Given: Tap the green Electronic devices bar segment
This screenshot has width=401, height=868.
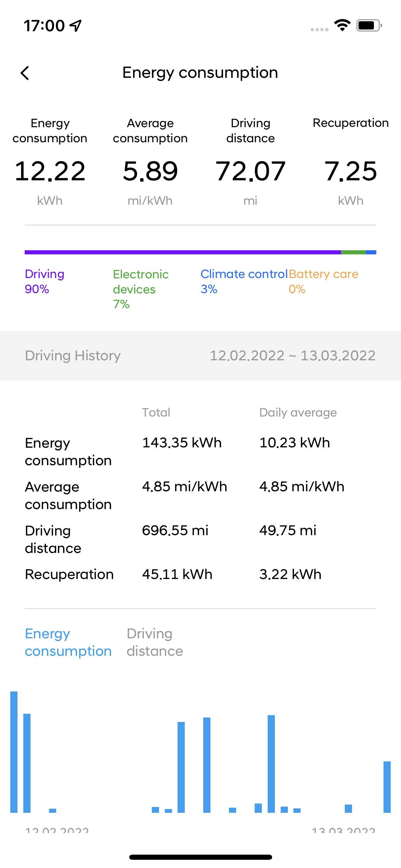Looking at the screenshot, I should point(353,252).
